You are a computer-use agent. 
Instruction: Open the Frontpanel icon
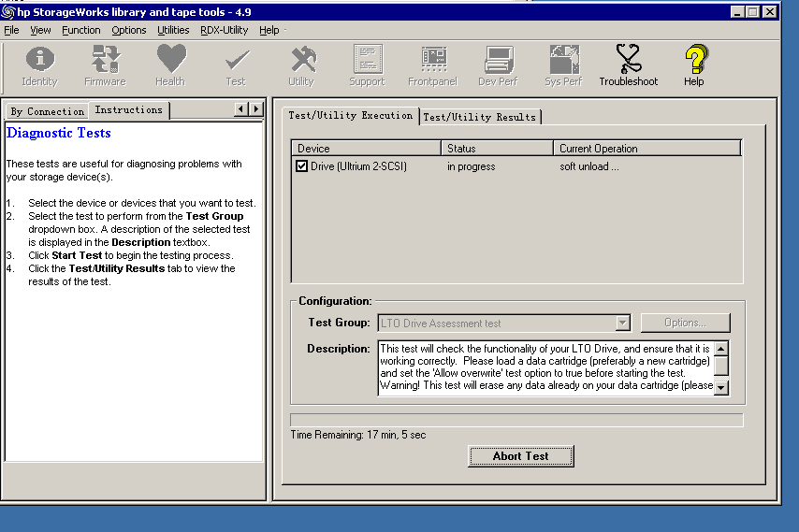click(433, 65)
